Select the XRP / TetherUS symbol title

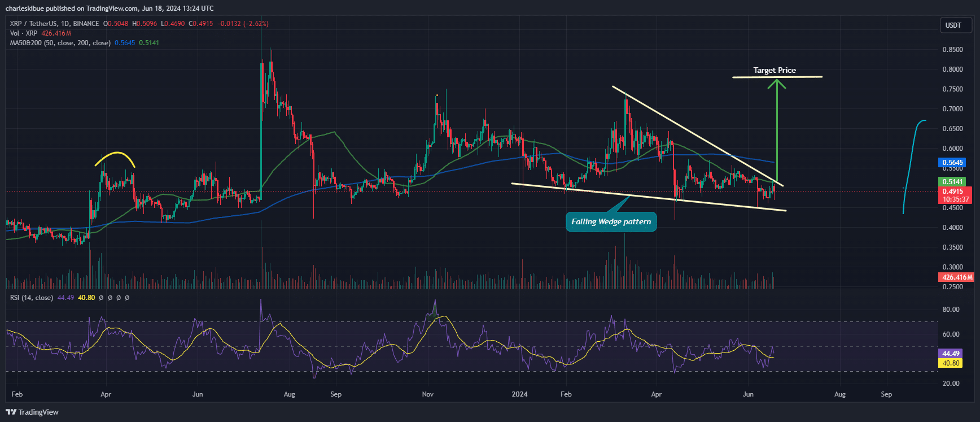click(x=54, y=24)
